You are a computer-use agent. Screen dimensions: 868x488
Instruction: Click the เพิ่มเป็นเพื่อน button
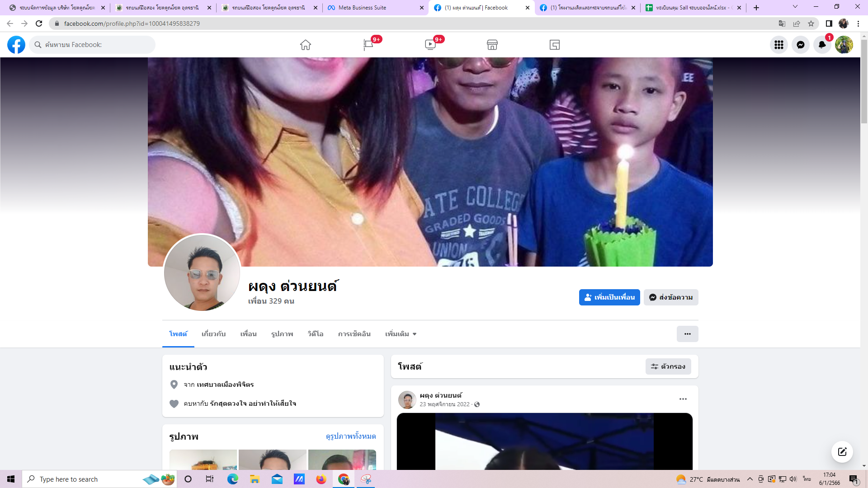pyautogui.click(x=609, y=297)
